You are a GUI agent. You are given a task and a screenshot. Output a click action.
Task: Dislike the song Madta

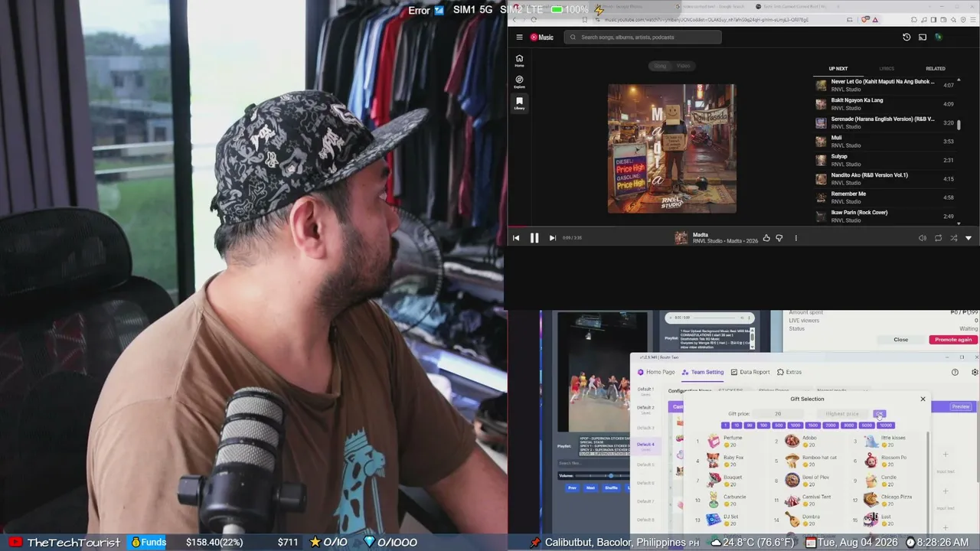pyautogui.click(x=779, y=238)
